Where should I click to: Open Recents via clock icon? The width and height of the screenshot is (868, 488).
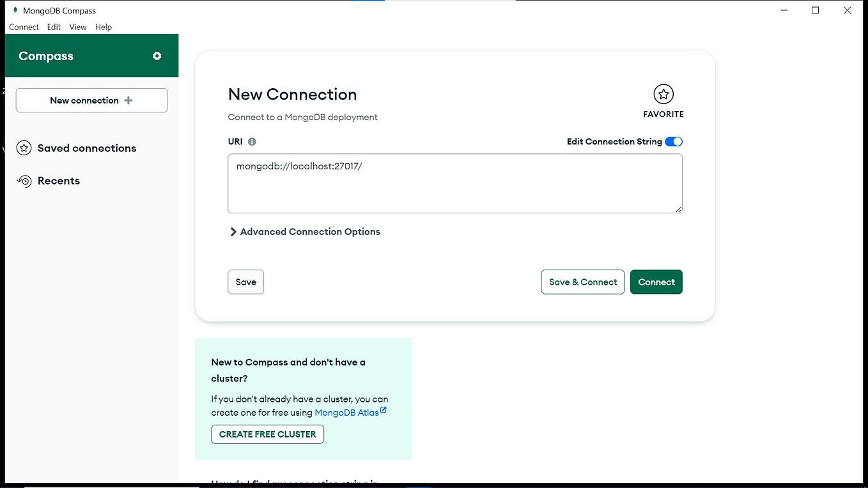(x=24, y=181)
